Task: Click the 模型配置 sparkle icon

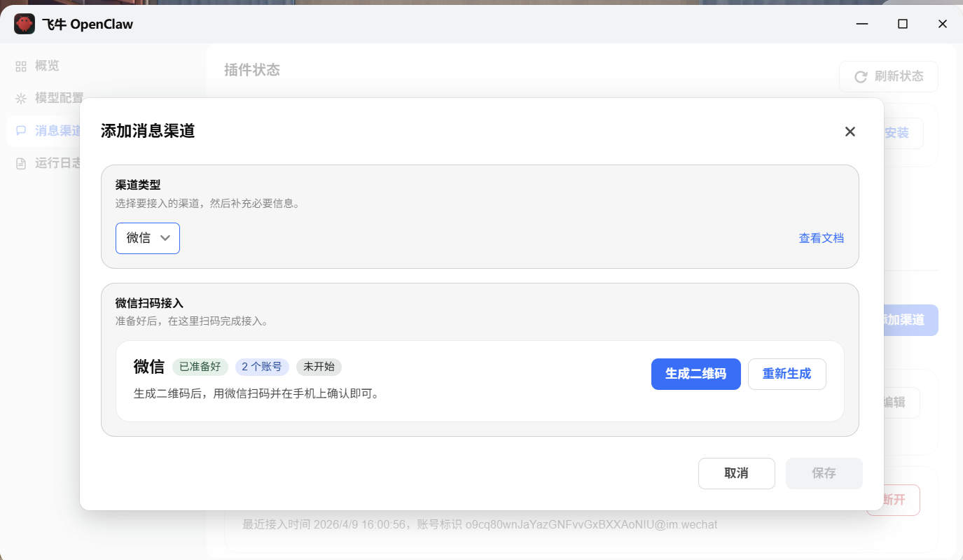Action: (x=21, y=99)
